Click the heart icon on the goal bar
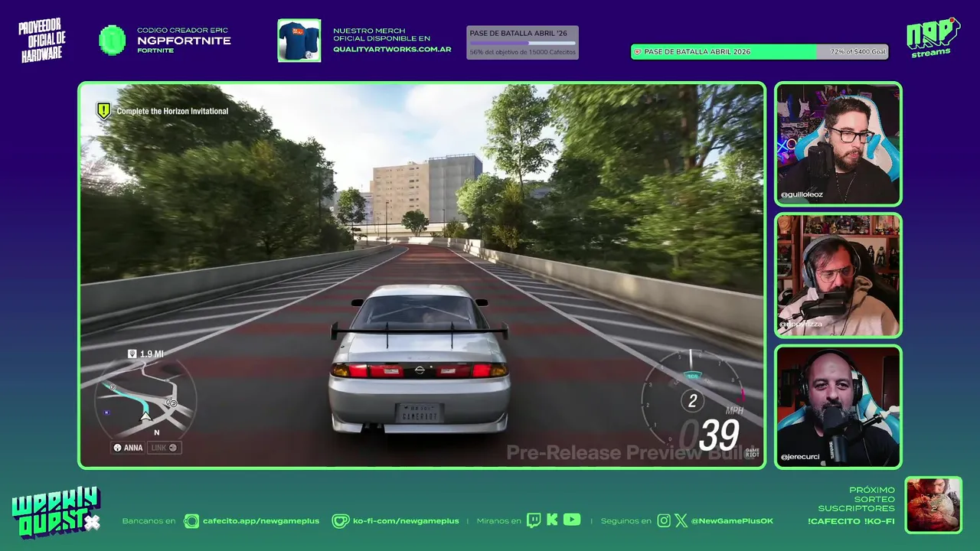980x551 pixels. (x=637, y=52)
